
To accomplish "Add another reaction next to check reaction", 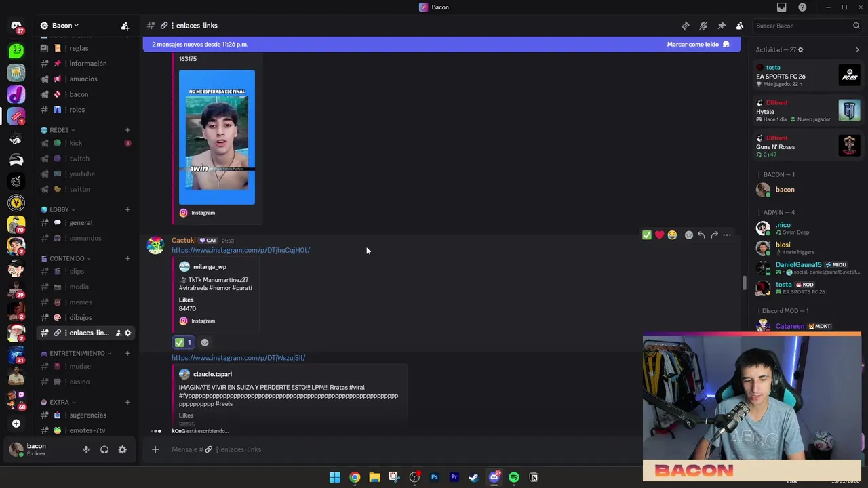I will coord(205,342).
